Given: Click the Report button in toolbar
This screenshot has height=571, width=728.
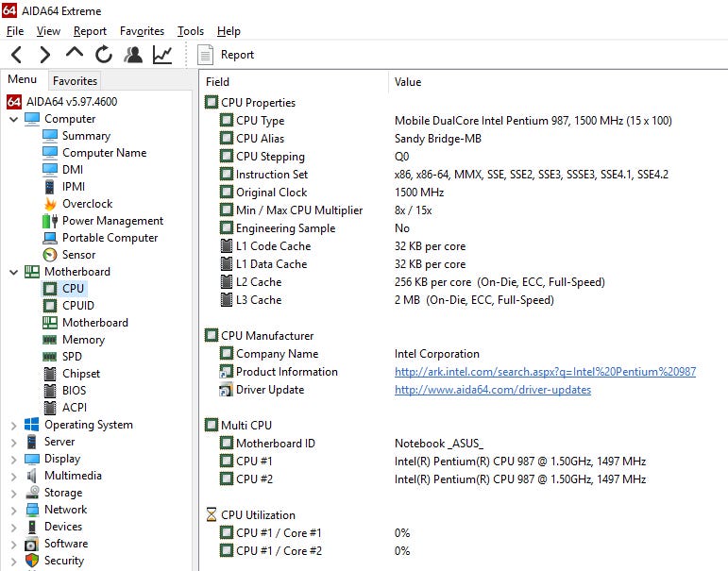Looking at the screenshot, I should 227,55.
